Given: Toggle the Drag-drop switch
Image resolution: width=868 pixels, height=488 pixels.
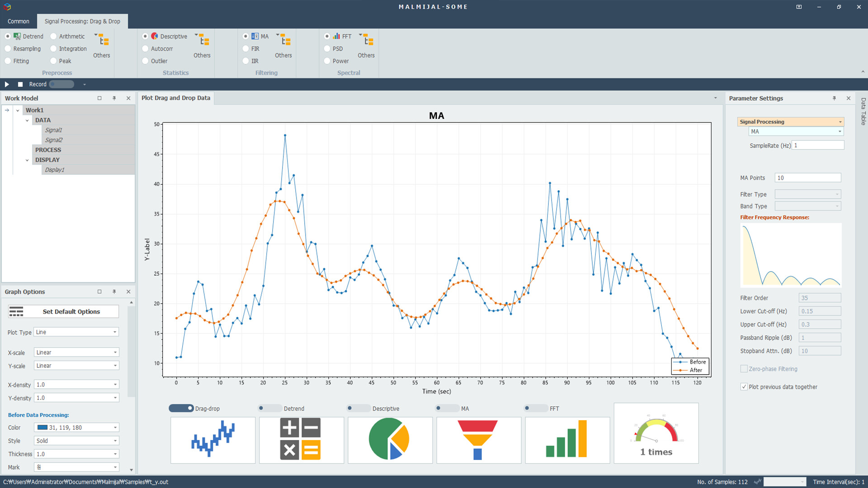Looking at the screenshot, I should (x=181, y=408).
